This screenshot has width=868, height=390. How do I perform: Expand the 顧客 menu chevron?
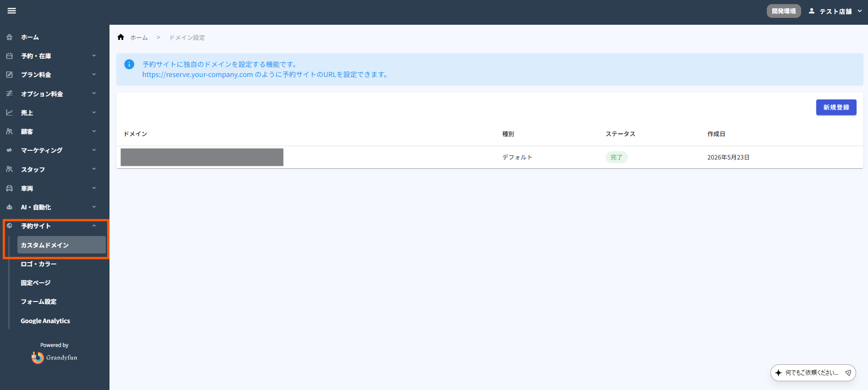94,132
